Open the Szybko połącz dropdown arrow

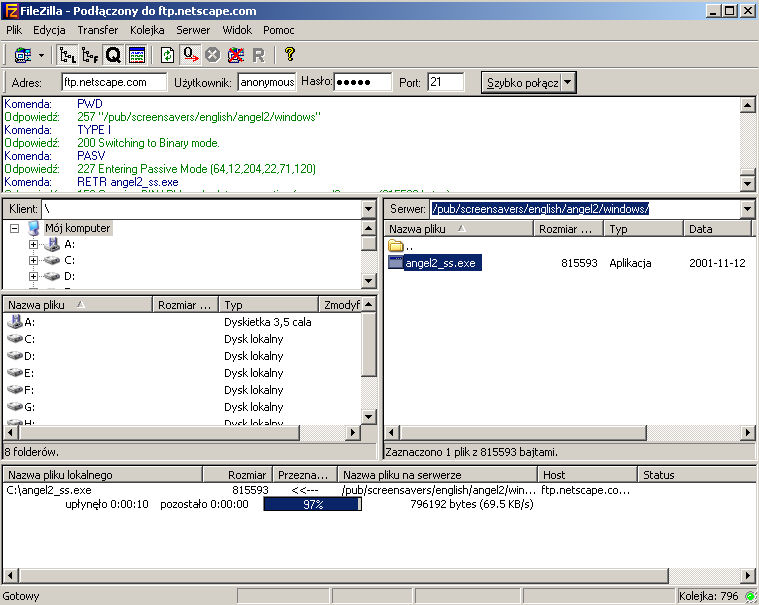pyautogui.click(x=568, y=82)
